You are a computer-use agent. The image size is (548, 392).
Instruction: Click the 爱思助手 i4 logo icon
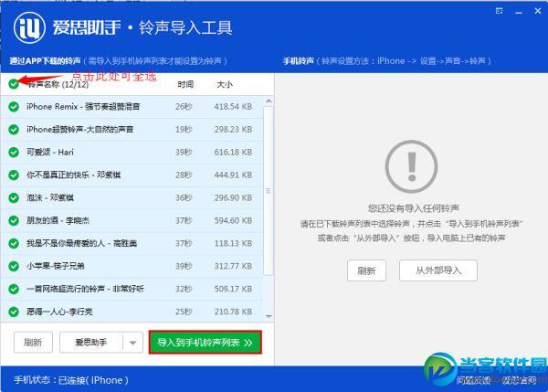[29, 27]
